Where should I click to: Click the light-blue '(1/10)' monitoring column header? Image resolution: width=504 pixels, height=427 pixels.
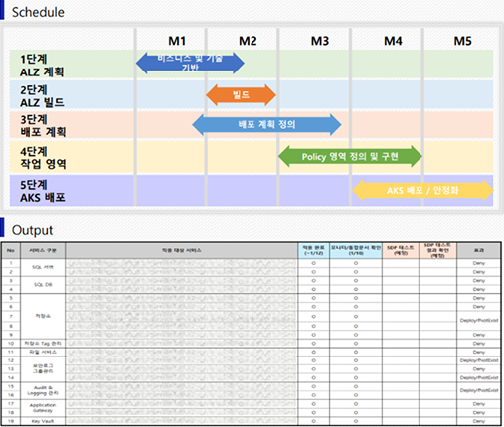coord(356,250)
